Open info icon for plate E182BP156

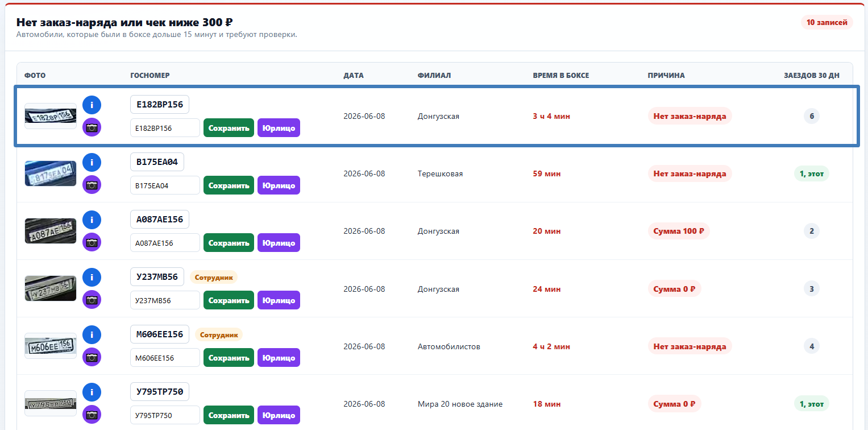point(92,105)
